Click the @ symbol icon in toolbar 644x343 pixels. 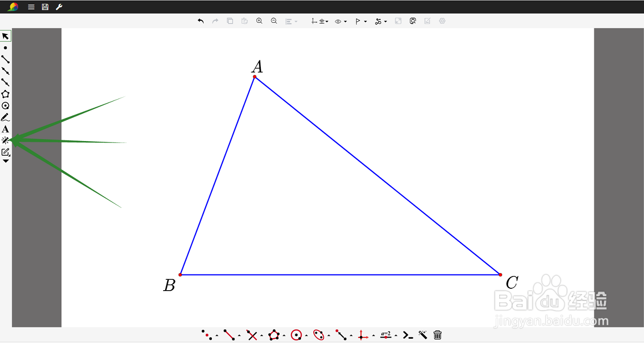(x=413, y=21)
